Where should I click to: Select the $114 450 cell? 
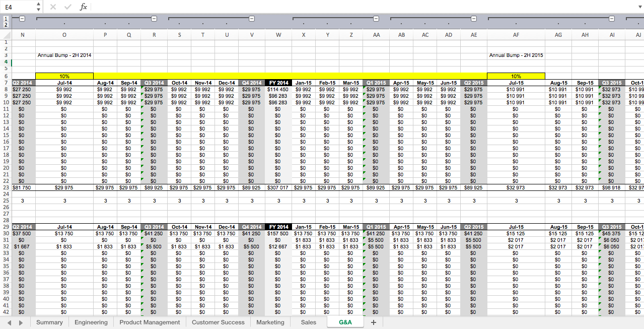point(278,89)
